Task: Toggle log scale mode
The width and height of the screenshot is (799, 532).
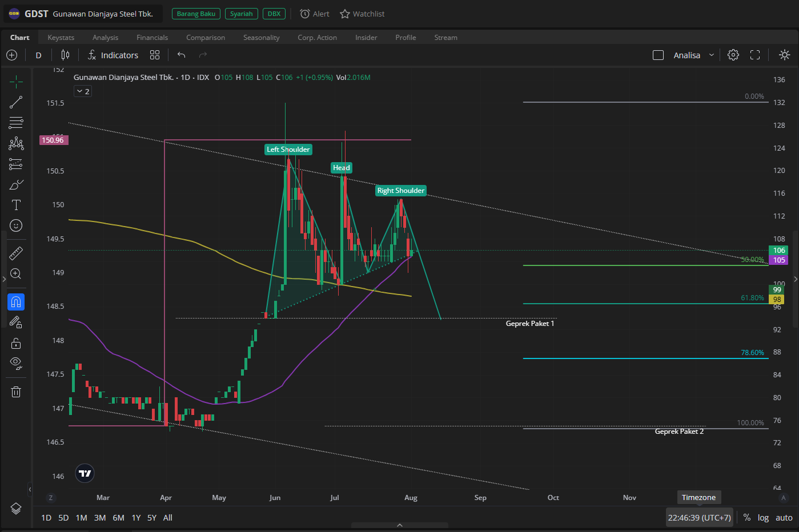Action: 764,518
